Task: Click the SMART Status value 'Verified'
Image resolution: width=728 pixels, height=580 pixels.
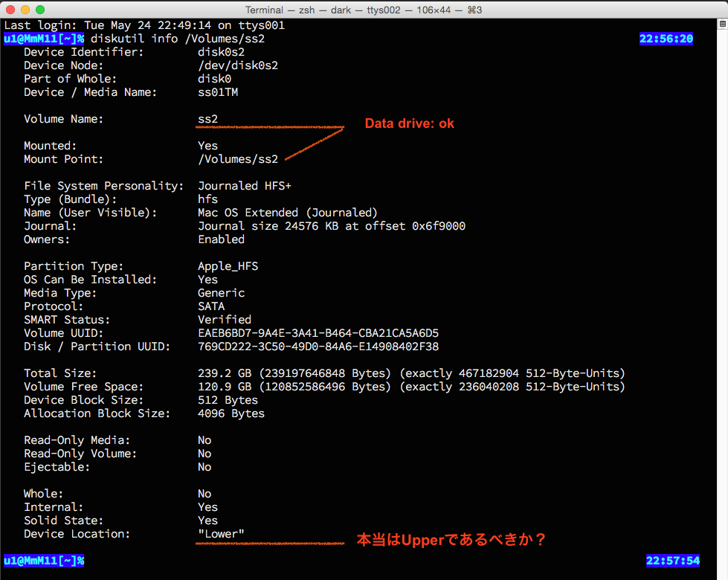Action: (x=225, y=320)
